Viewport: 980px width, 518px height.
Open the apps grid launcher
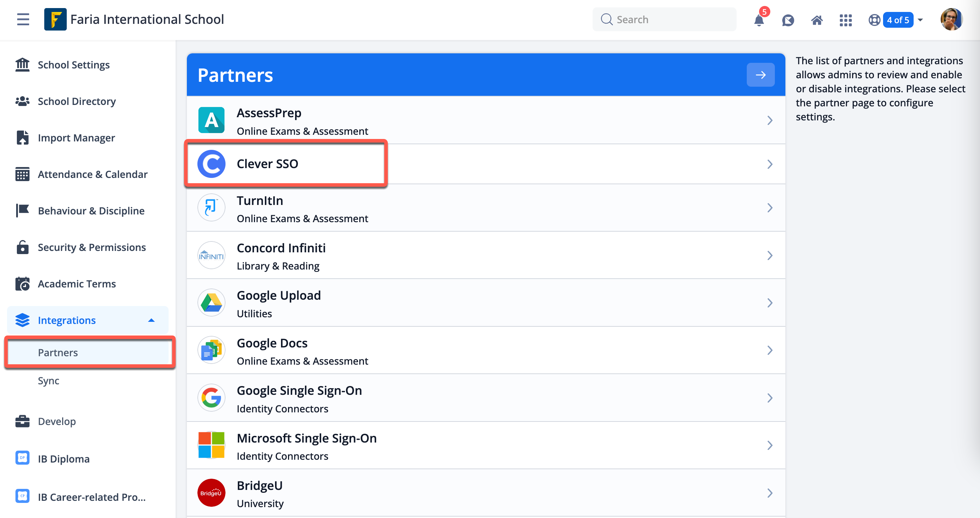[x=845, y=20]
